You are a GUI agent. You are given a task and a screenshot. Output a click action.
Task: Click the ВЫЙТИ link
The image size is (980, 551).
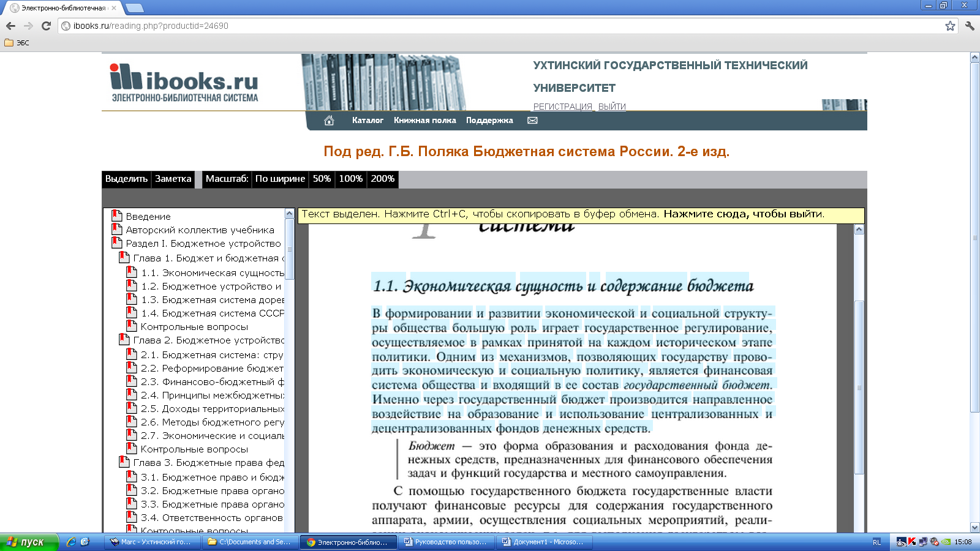click(612, 107)
